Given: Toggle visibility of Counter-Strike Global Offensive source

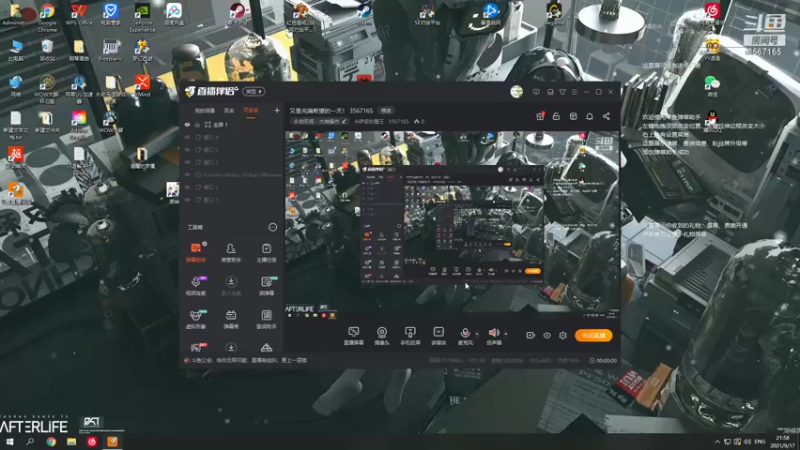Looking at the screenshot, I should coord(187,174).
